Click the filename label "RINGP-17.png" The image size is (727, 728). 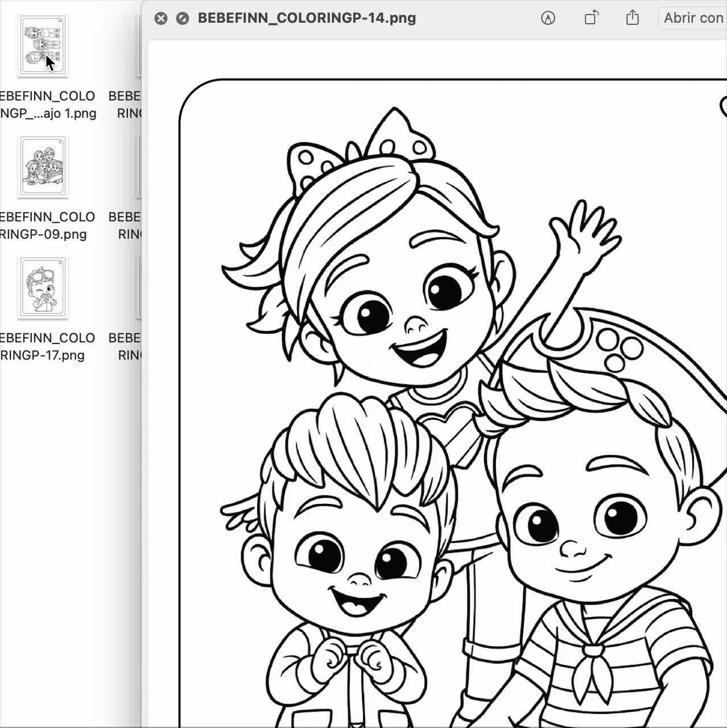click(x=43, y=355)
